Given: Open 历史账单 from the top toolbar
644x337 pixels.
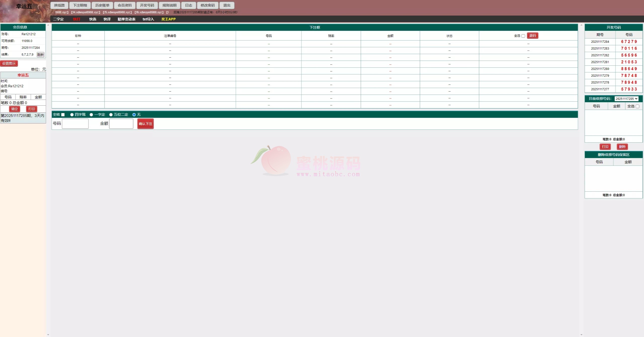Looking at the screenshot, I should tap(102, 5).
